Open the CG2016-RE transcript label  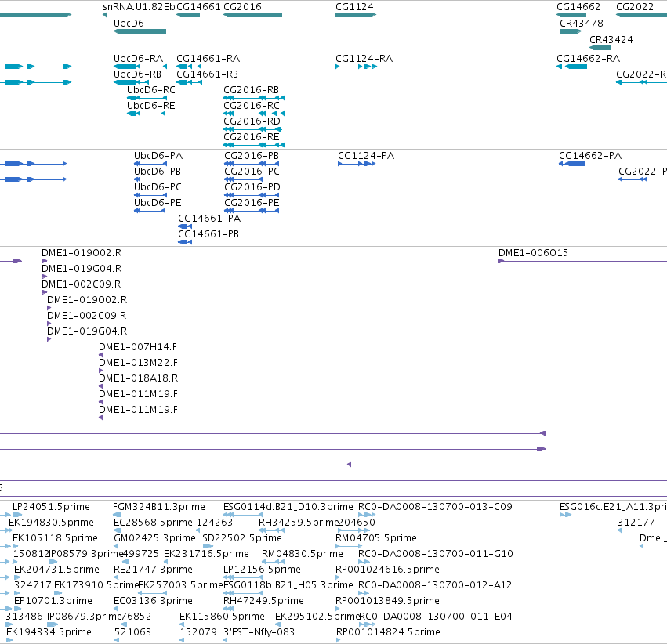coord(252,137)
